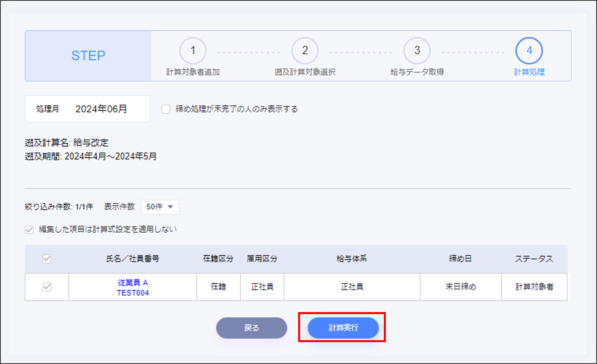Click the ステータス column header
Screen dimensions: 597x364
coord(534,259)
